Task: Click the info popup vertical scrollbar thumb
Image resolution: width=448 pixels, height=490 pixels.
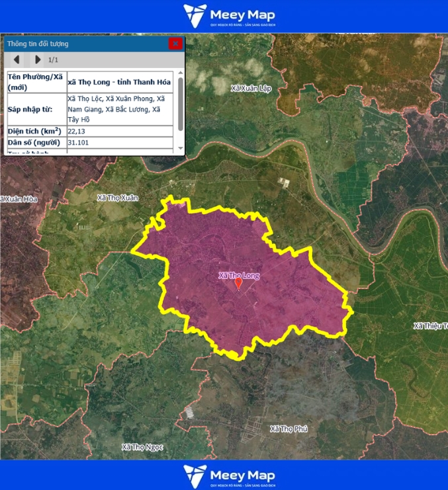Action: tap(181, 104)
